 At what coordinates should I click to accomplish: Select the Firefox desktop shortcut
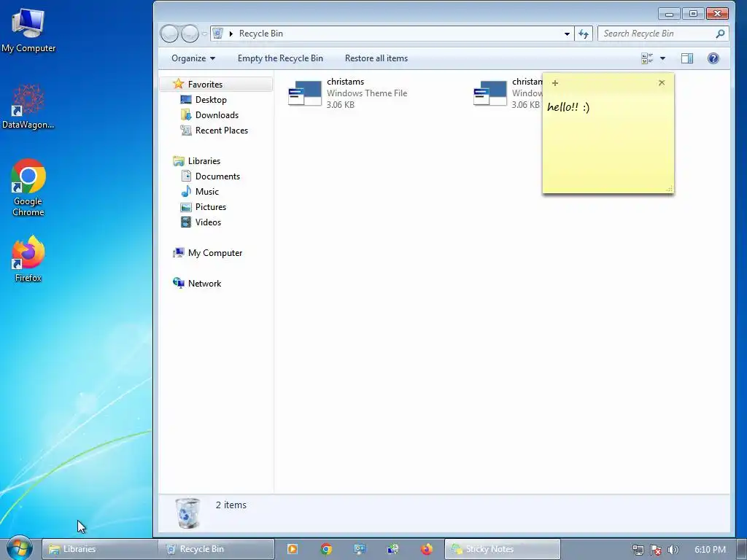[28, 259]
